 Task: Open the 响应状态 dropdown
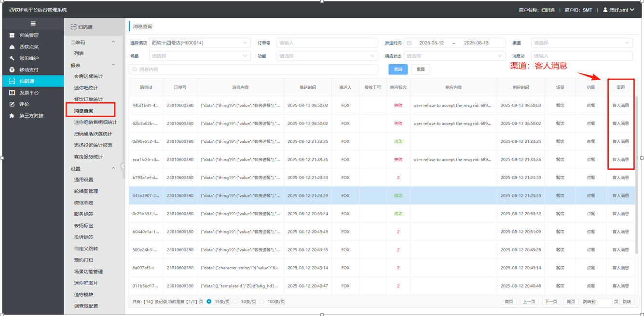click(x=454, y=56)
